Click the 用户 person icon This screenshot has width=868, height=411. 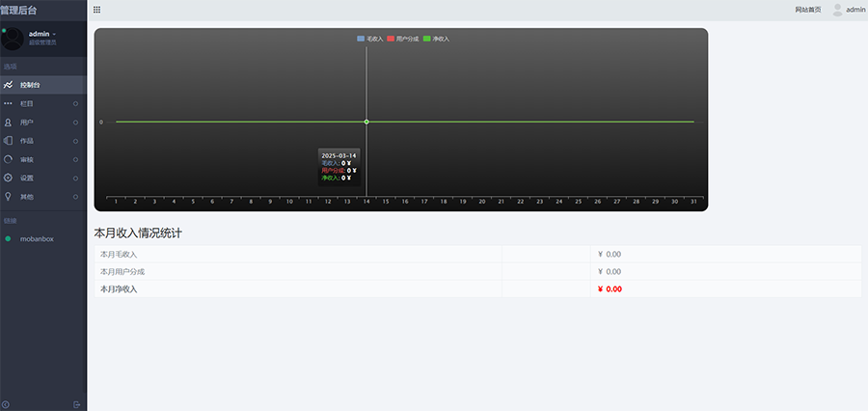coord(8,123)
